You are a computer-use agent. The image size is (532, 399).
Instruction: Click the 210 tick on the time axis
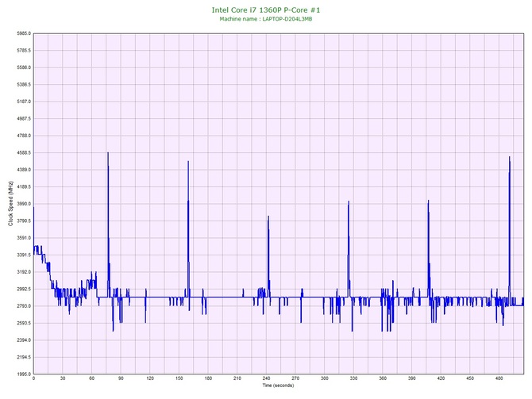[237, 378]
